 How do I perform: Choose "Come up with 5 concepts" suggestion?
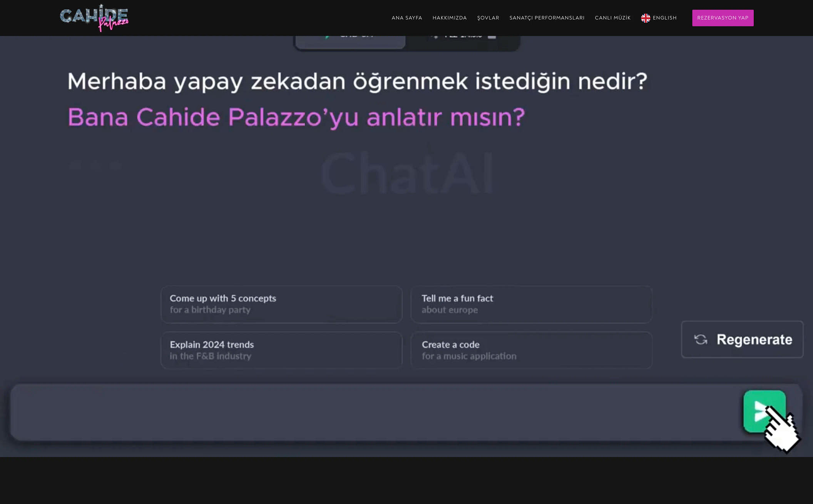click(x=281, y=304)
